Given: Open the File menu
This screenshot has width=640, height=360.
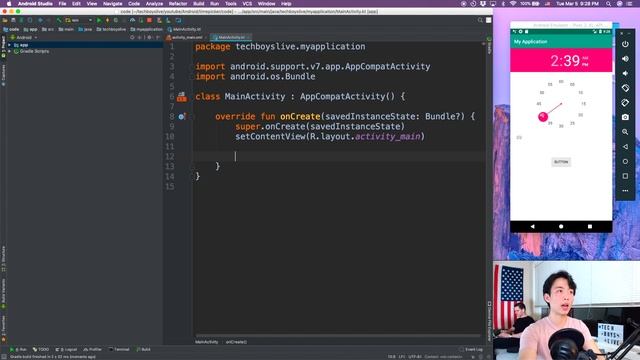Looking at the screenshot, I should 62,3.
